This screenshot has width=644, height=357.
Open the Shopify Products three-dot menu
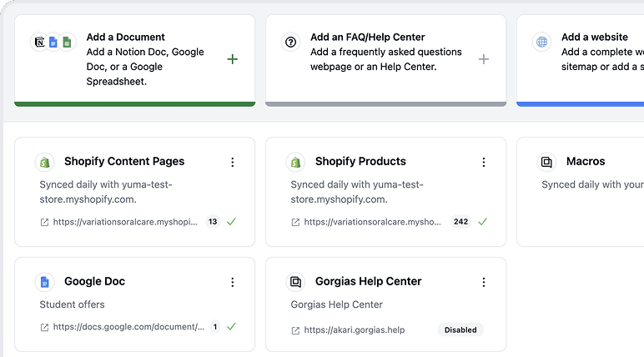tap(484, 162)
